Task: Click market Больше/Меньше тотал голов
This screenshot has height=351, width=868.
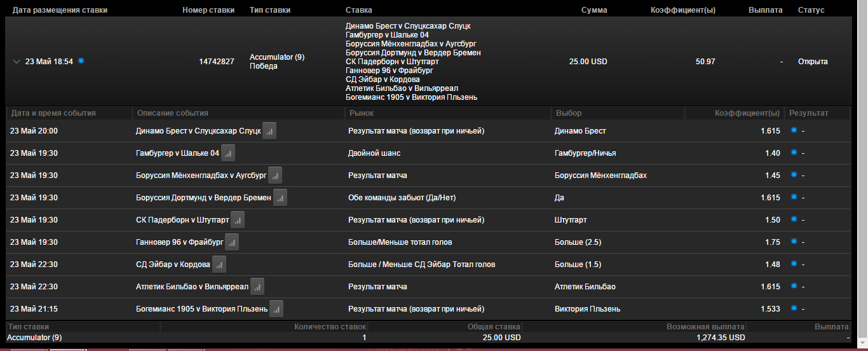Action: click(400, 242)
